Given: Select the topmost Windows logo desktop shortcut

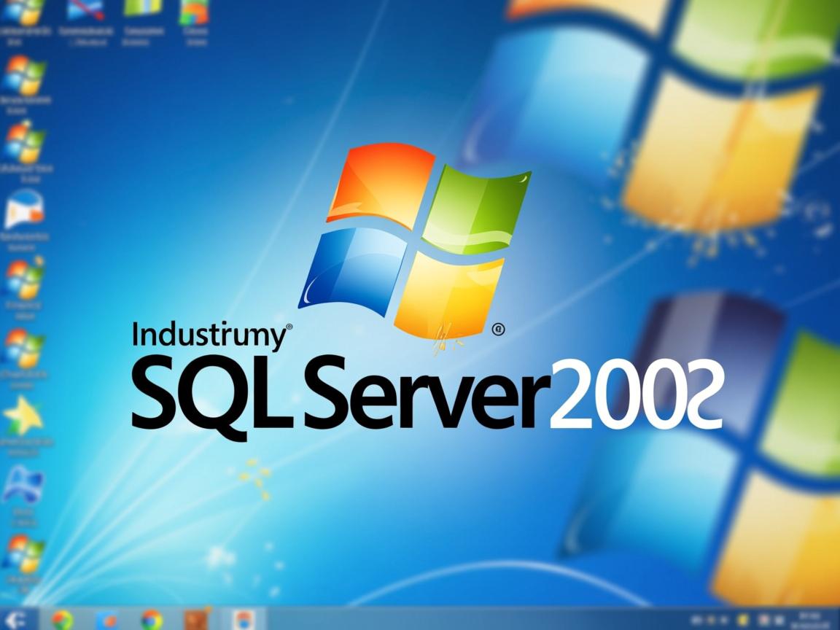Looking at the screenshot, I should coord(23,15).
